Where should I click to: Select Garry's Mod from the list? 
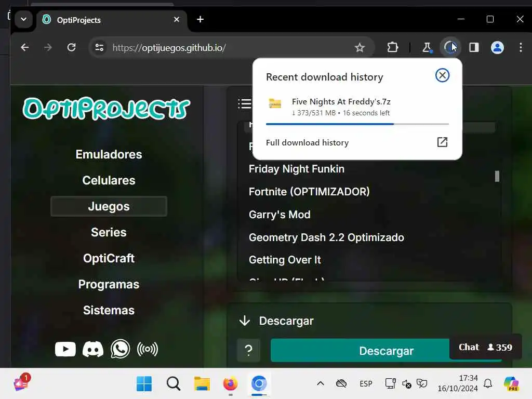(280, 215)
